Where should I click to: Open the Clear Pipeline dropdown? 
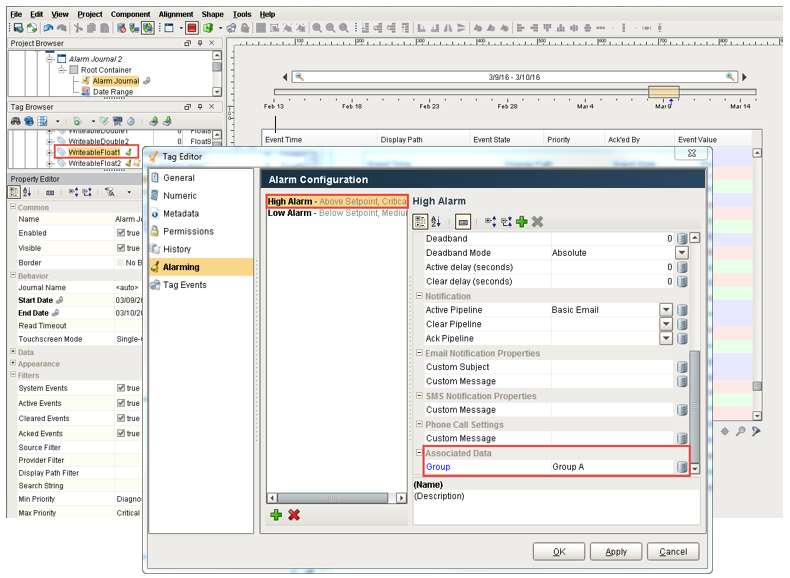666,324
